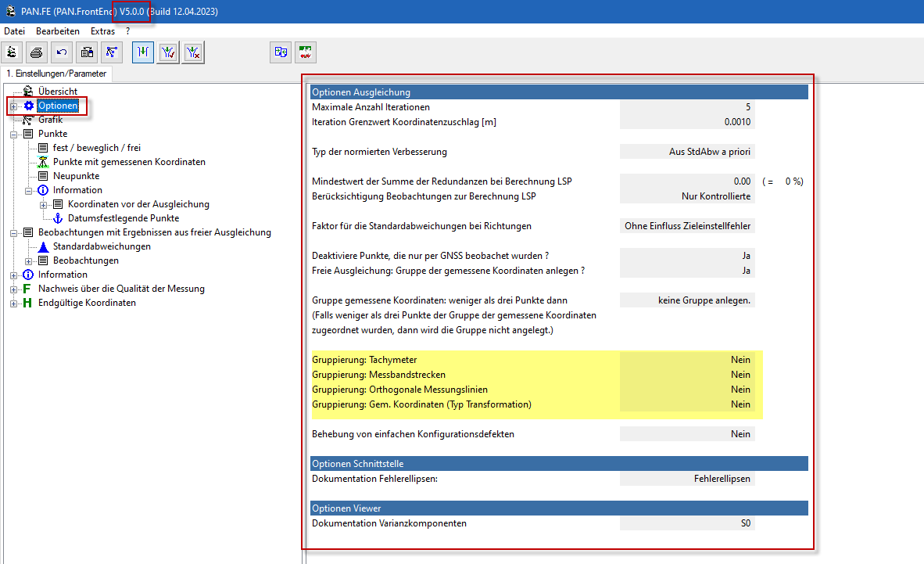Open the Extras menu
The width and height of the screenshot is (924, 564).
click(x=102, y=31)
